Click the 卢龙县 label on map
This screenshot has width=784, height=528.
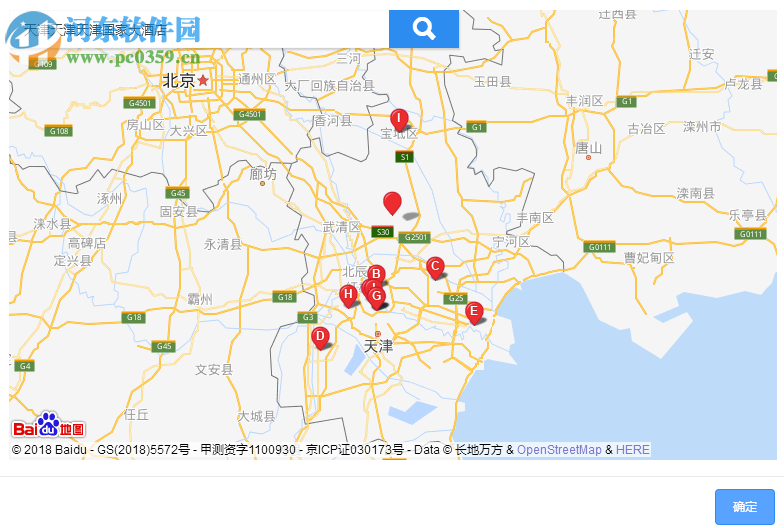(744, 84)
